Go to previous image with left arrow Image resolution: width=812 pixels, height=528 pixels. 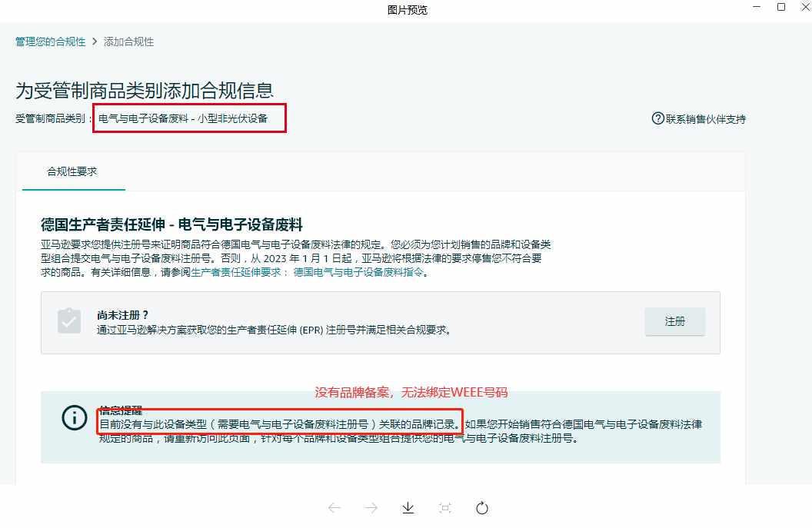pyautogui.click(x=334, y=508)
